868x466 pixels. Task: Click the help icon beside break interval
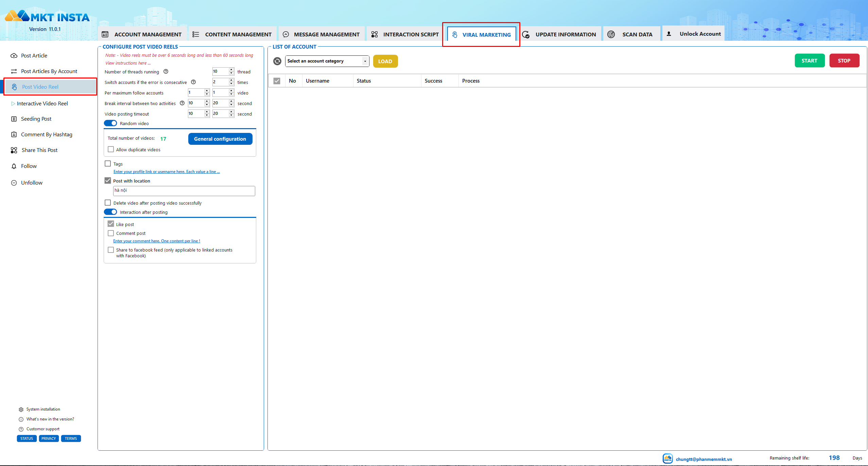point(182,103)
